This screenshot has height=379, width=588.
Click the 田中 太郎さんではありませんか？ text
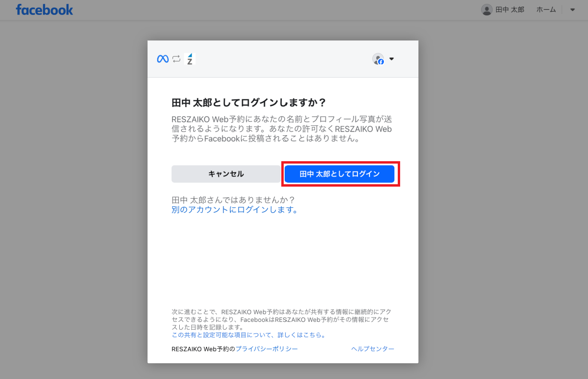233,200
